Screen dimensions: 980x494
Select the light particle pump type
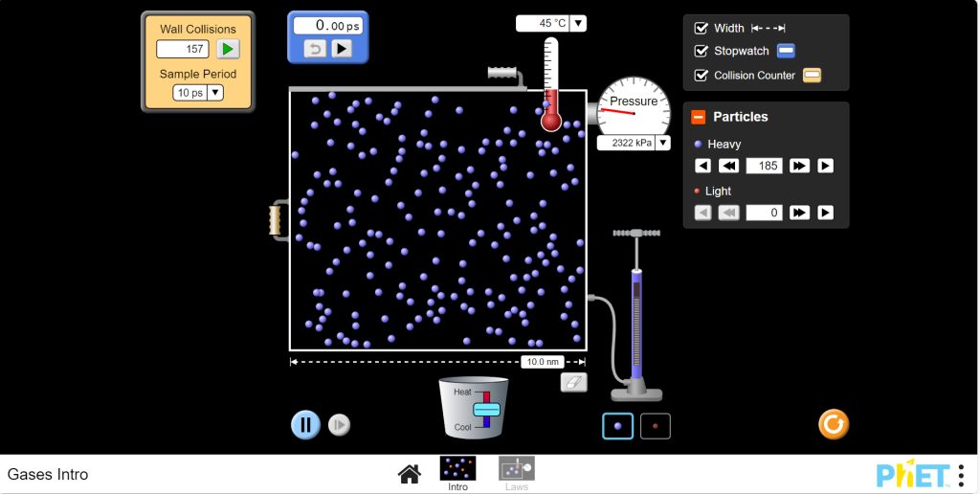click(x=656, y=426)
